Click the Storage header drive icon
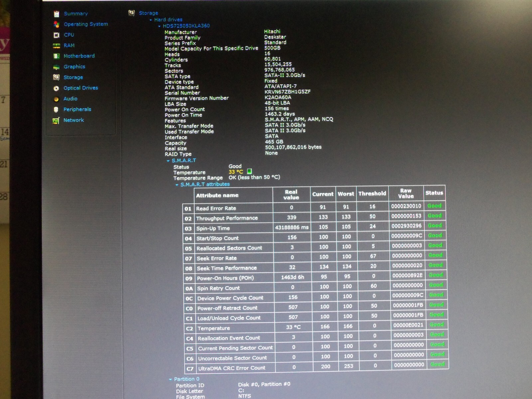 coord(132,13)
